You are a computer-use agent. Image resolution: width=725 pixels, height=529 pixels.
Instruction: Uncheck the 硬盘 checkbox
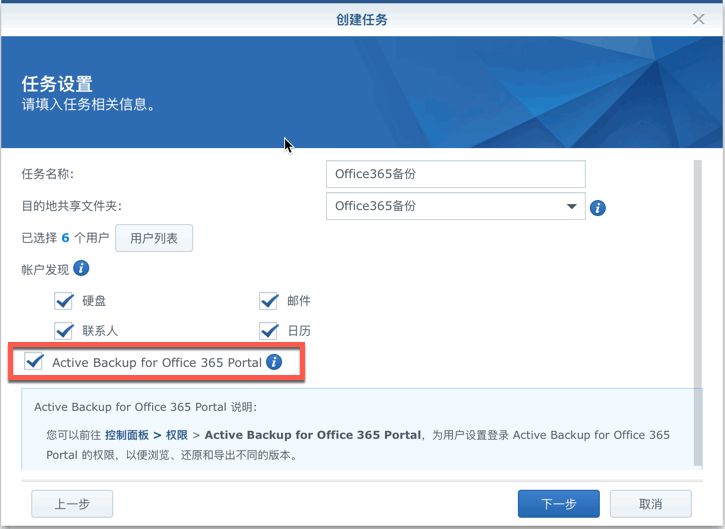coord(64,301)
